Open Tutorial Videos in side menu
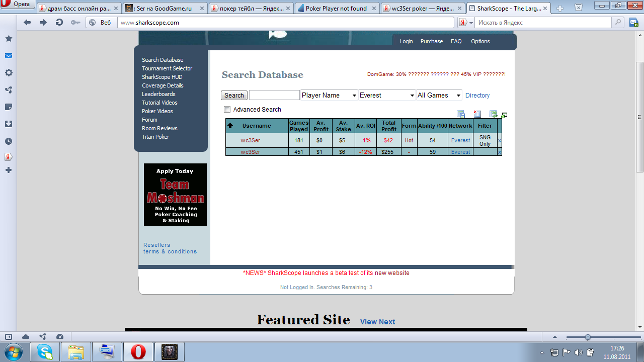Screen dimensions: 644x362 coord(159,103)
